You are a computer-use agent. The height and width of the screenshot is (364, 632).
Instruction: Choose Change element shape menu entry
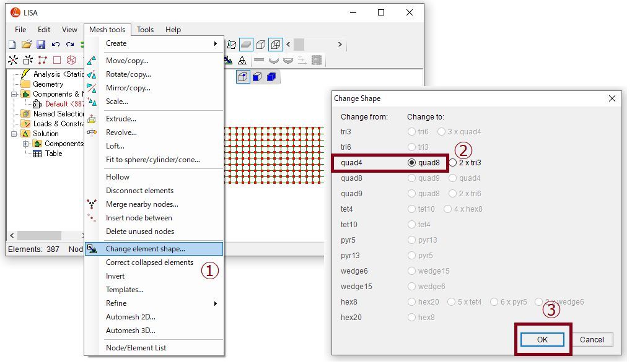(154, 249)
